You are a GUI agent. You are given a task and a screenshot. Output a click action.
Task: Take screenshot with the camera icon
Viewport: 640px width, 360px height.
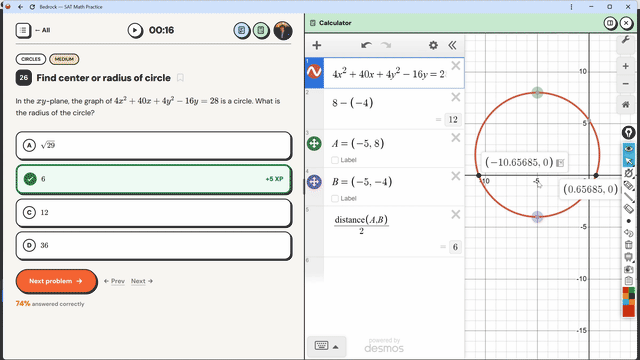[629, 269]
